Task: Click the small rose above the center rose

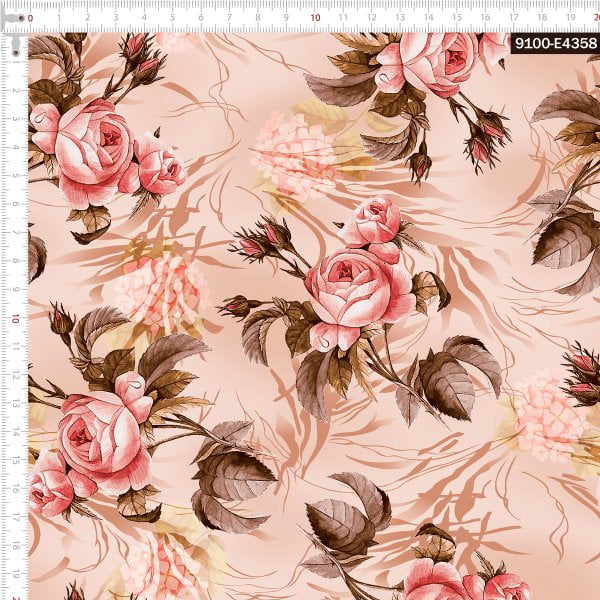Action: click(x=370, y=220)
